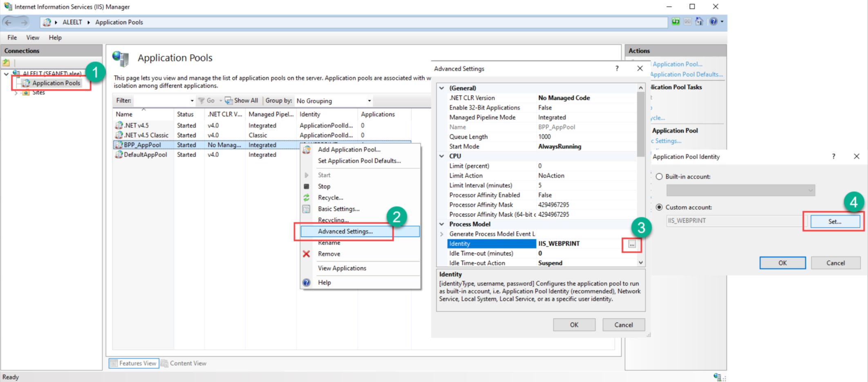Click the Go filter button
Image resolution: width=868 pixels, height=382 pixels.
click(x=207, y=101)
